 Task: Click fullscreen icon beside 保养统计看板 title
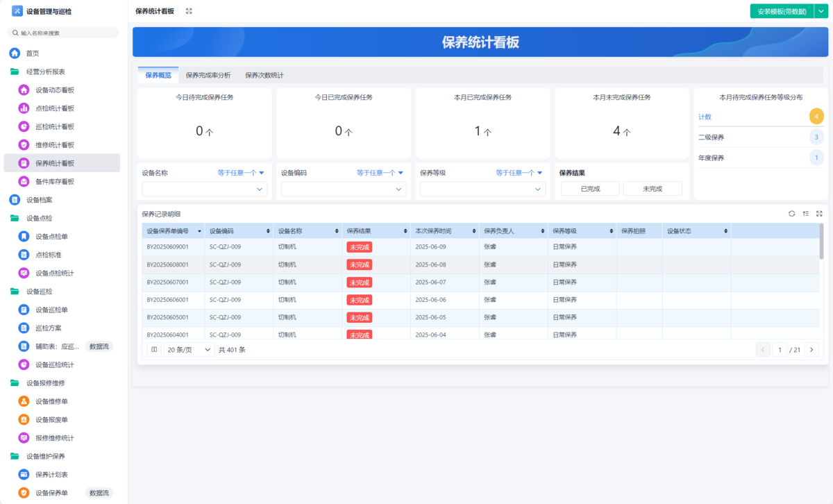tap(189, 11)
